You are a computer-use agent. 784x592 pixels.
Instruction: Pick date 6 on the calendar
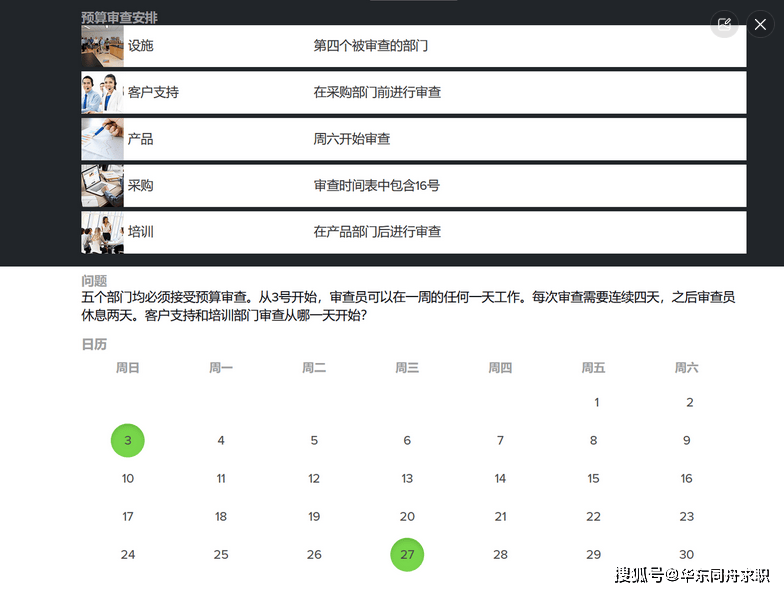pyautogui.click(x=407, y=440)
